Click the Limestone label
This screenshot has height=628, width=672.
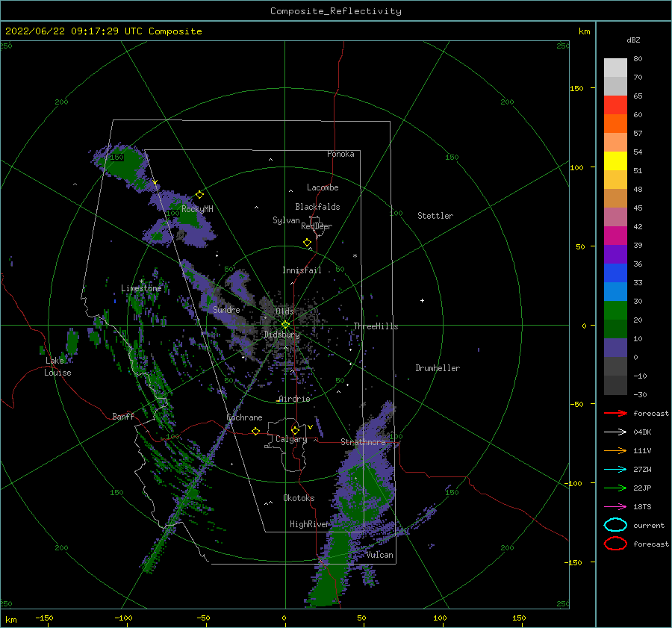141,288
